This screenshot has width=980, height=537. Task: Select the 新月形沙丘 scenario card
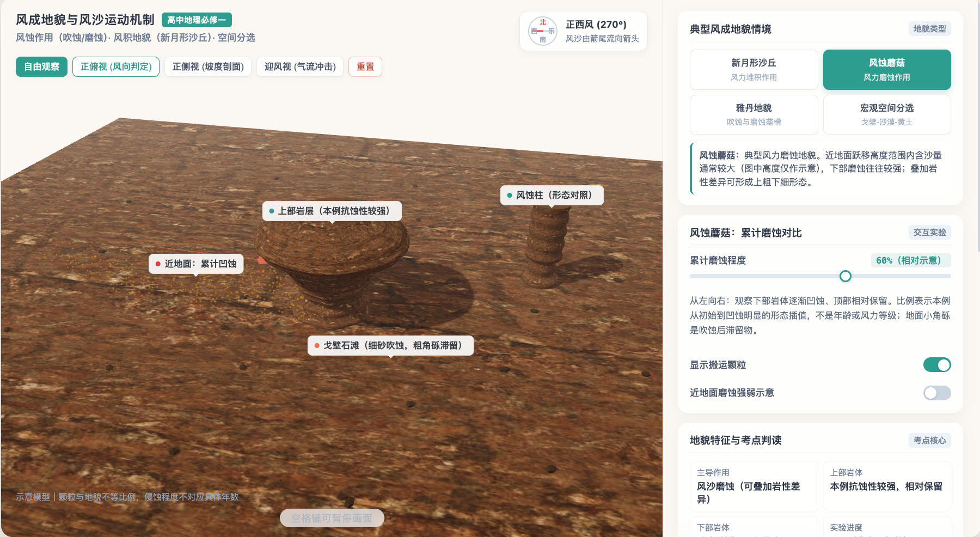754,70
